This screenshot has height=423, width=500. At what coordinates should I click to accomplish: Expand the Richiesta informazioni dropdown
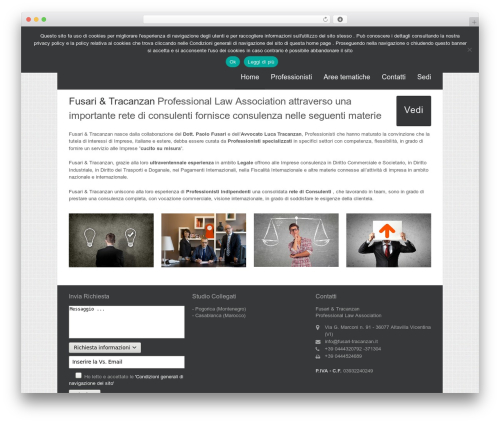tap(105, 348)
